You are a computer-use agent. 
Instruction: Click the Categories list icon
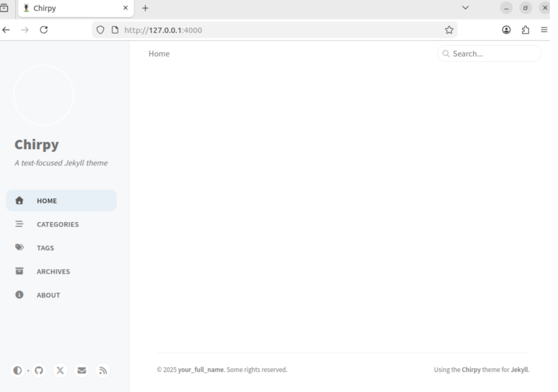coord(19,224)
